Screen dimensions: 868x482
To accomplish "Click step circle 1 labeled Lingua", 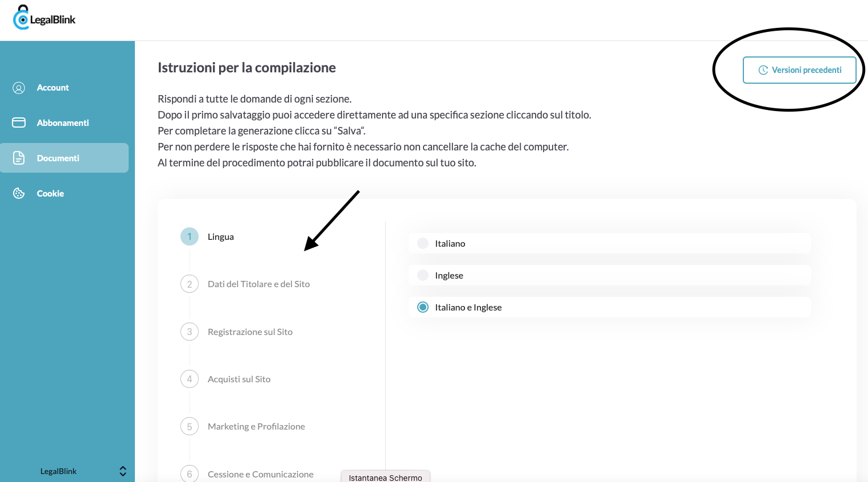I will pos(189,236).
